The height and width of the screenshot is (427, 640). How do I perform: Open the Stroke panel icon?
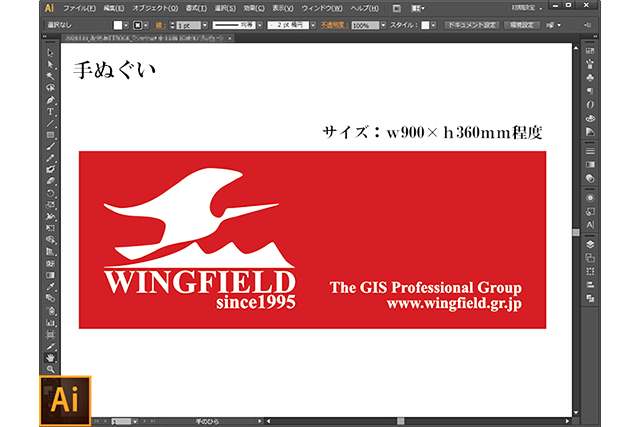coord(590,150)
